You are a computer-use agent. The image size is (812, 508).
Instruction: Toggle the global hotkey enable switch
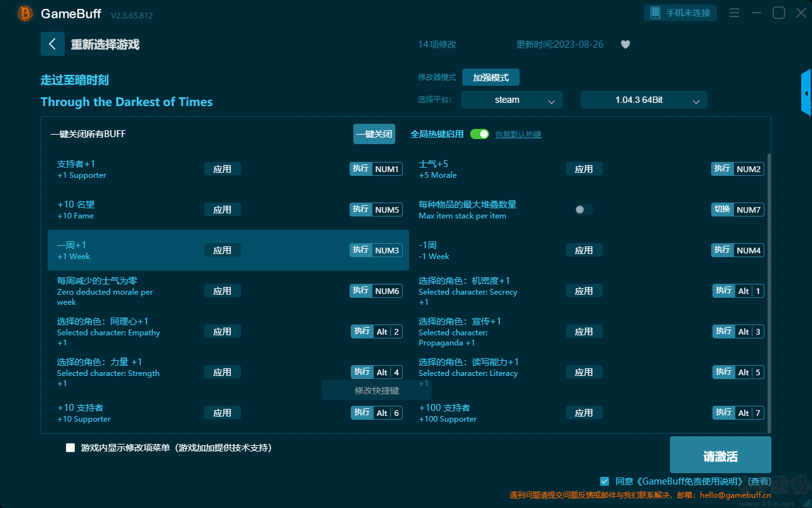(x=480, y=134)
